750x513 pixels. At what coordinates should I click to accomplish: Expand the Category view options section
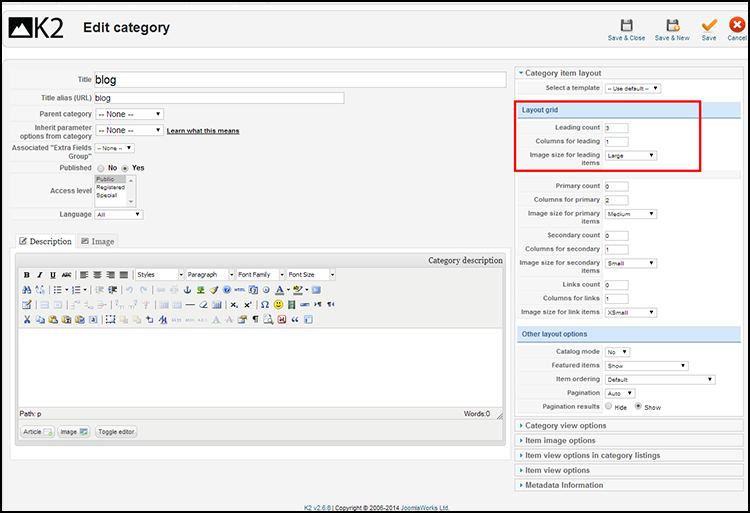pos(566,426)
